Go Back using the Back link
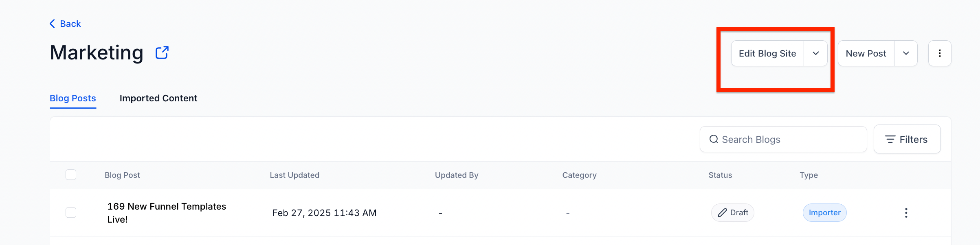980x245 pixels. [x=70, y=24]
